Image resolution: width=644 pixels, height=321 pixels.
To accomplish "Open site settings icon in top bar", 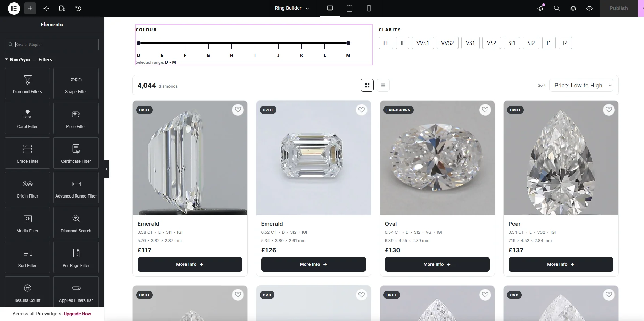I will pyautogui.click(x=46, y=8).
